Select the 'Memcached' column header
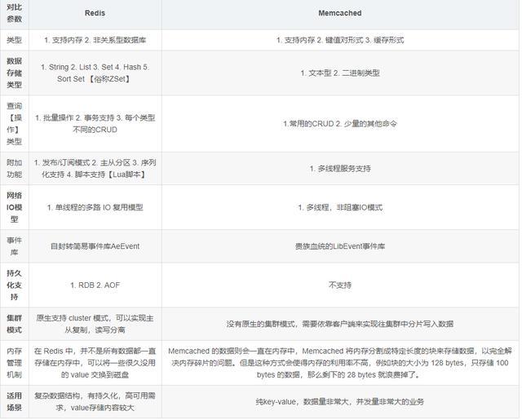522x420 pixels. coord(340,13)
